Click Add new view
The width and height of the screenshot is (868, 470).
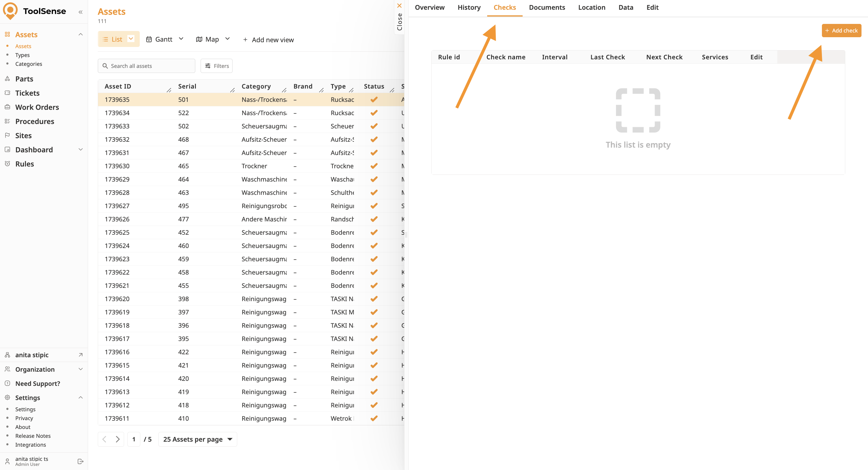[x=268, y=40]
